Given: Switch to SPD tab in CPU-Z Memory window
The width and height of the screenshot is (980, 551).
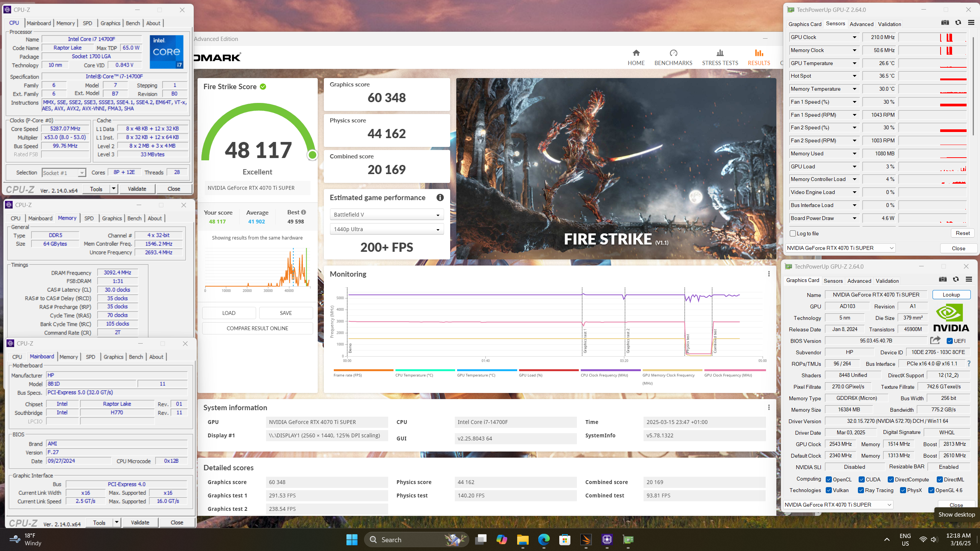Looking at the screenshot, I should (89, 218).
